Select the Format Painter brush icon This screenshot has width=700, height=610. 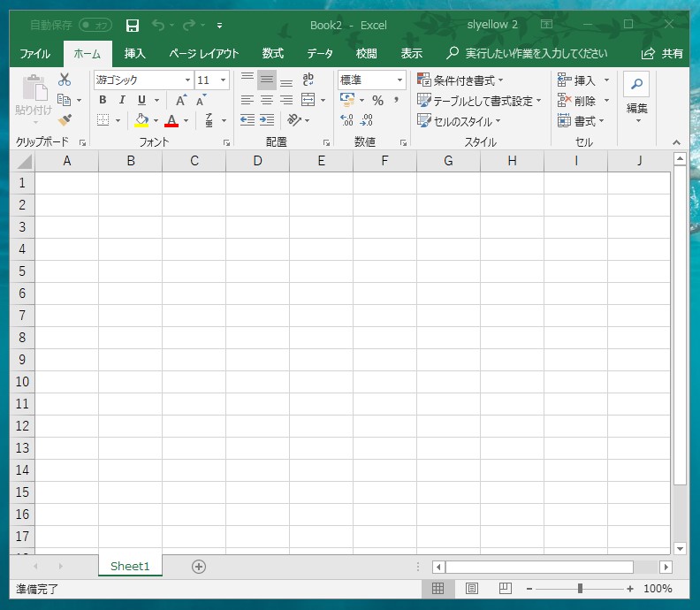(x=65, y=119)
